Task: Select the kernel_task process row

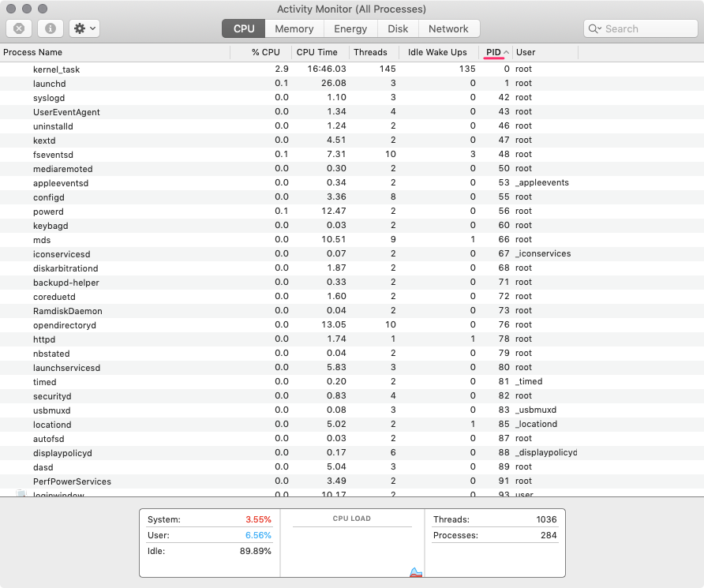Action: [352, 69]
